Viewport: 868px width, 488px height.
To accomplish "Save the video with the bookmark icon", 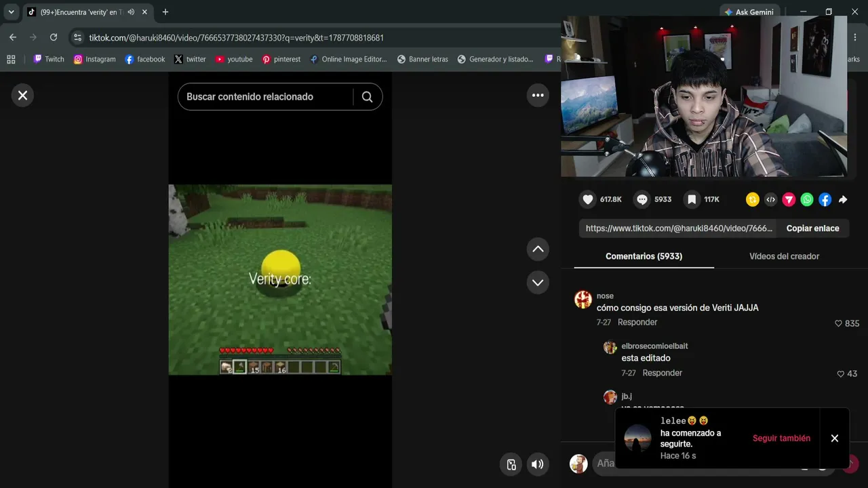I will [x=692, y=199].
